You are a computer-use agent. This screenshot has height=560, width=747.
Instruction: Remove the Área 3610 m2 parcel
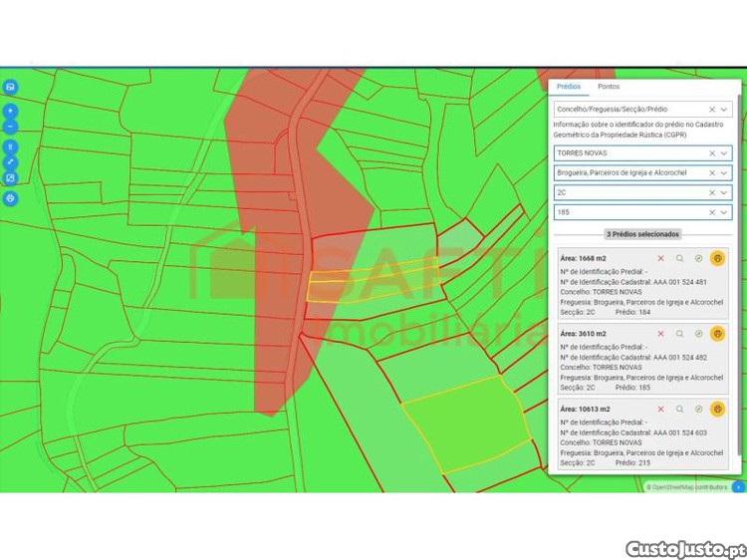[660, 334]
